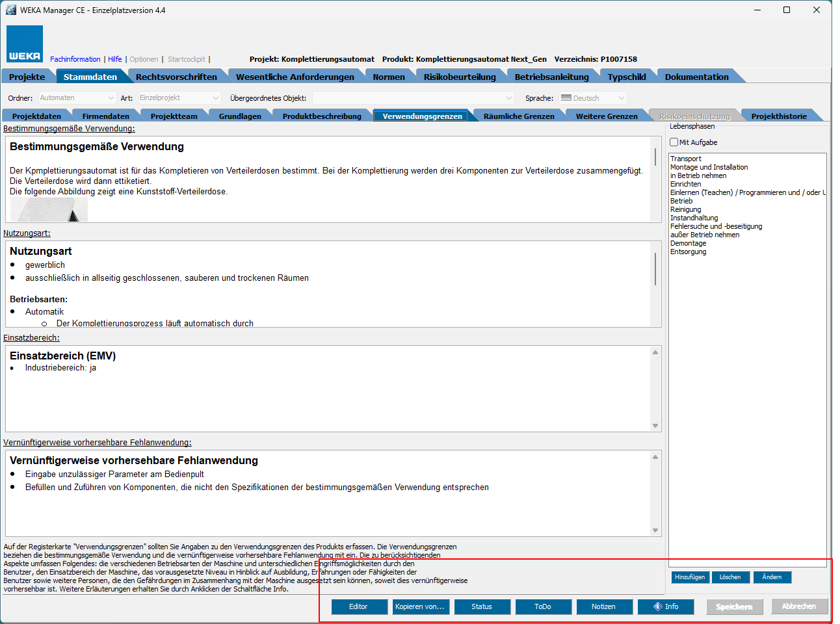840x624 pixels.
Task: Switch to the Risikobeurteilung tab
Action: pyautogui.click(x=459, y=77)
